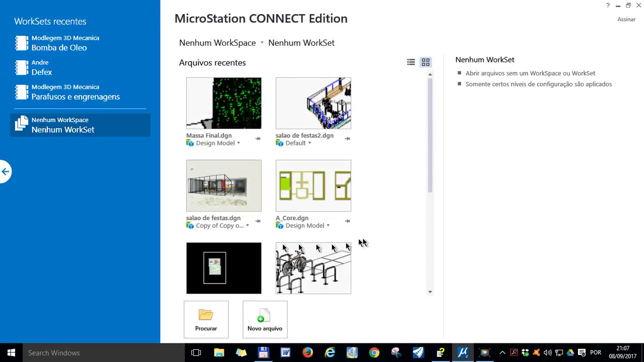Open salao de festas.dgn thumbnail
Viewport: 644px width, 362px height.
point(224,186)
